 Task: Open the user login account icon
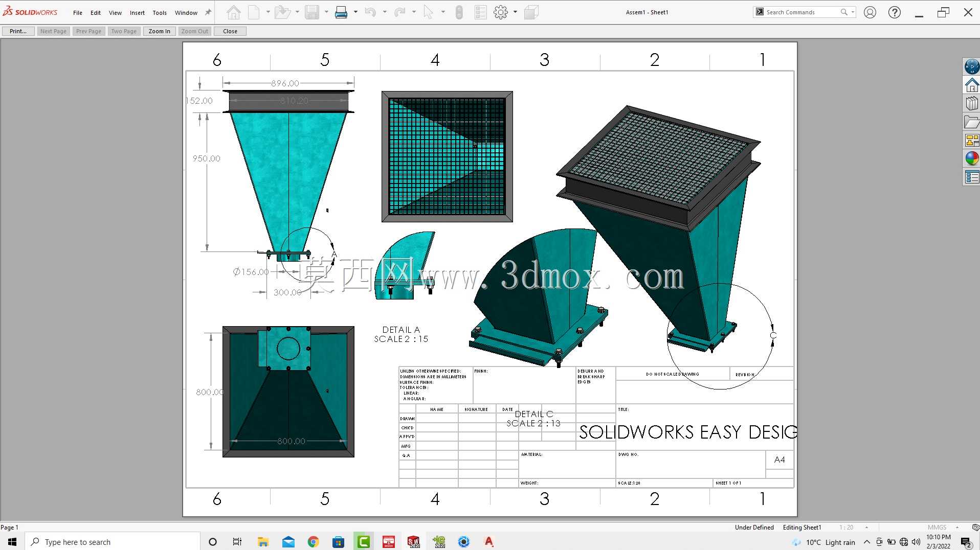pyautogui.click(x=870, y=12)
